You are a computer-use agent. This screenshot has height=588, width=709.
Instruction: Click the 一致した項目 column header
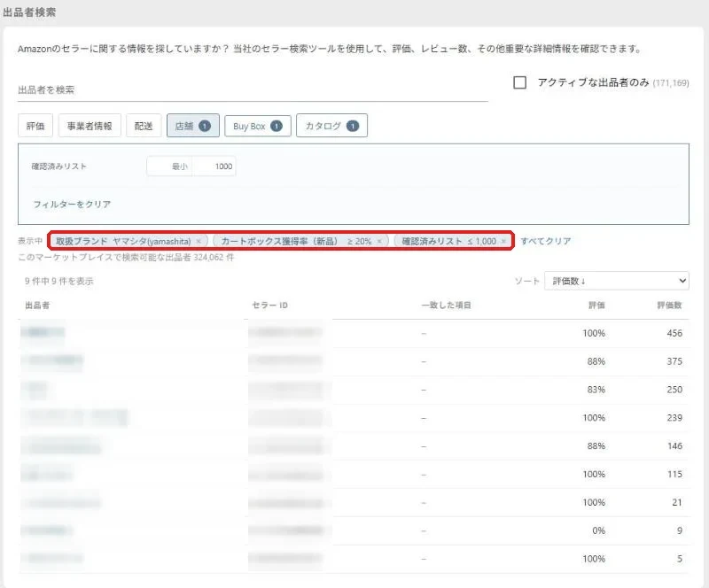pos(446,306)
